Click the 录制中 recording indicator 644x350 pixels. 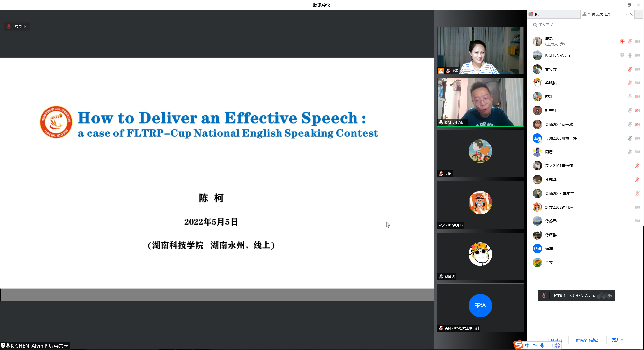(17, 26)
